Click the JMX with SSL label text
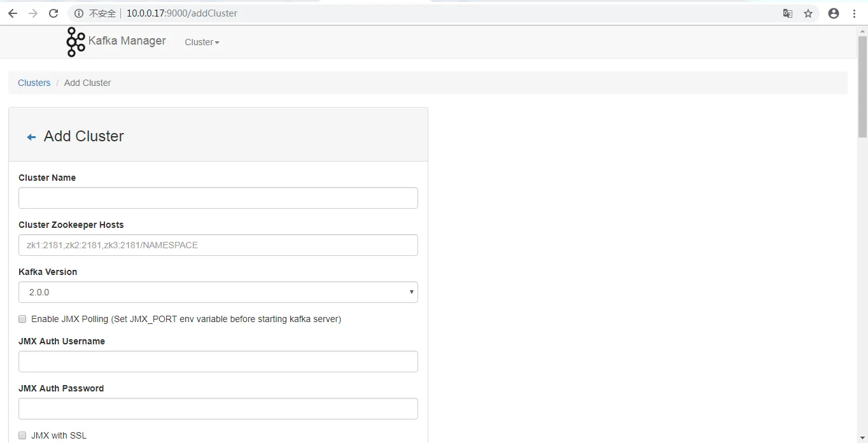This screenshot has height=443, width=868. tap(59, 435)
